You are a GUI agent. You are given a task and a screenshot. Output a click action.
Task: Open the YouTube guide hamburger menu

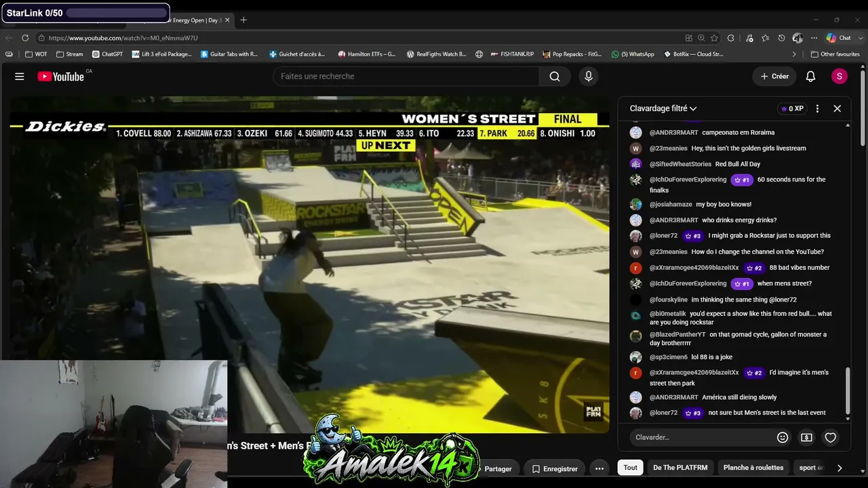pos(20,77)
